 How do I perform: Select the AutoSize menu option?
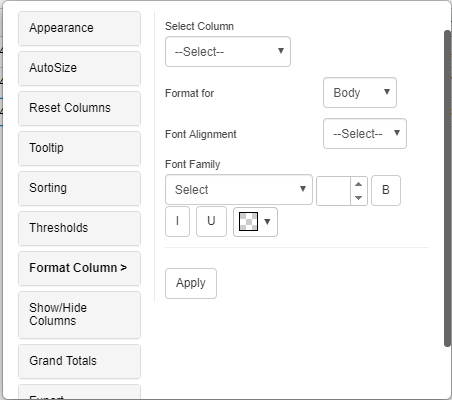[x=79, y=68]
